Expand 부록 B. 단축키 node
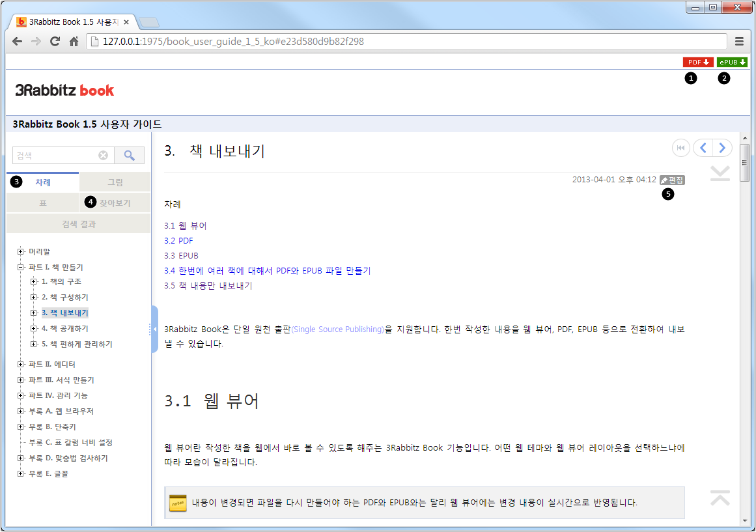 click(x=20, y=427)
